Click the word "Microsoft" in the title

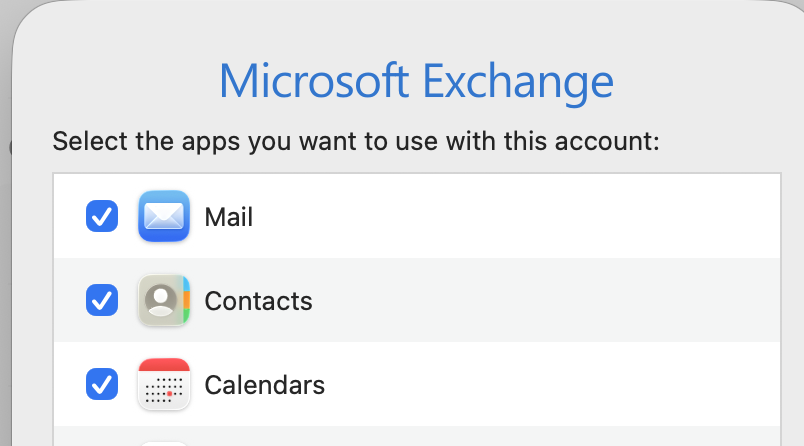310,81
